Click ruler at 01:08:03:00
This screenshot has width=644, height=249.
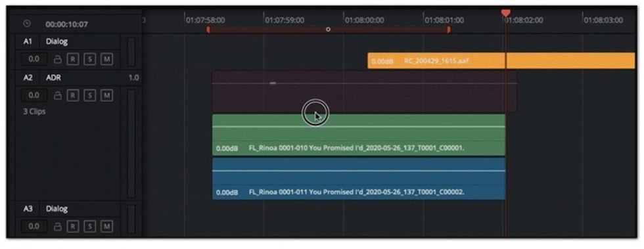pyautogui.click(x=603, y=20)
